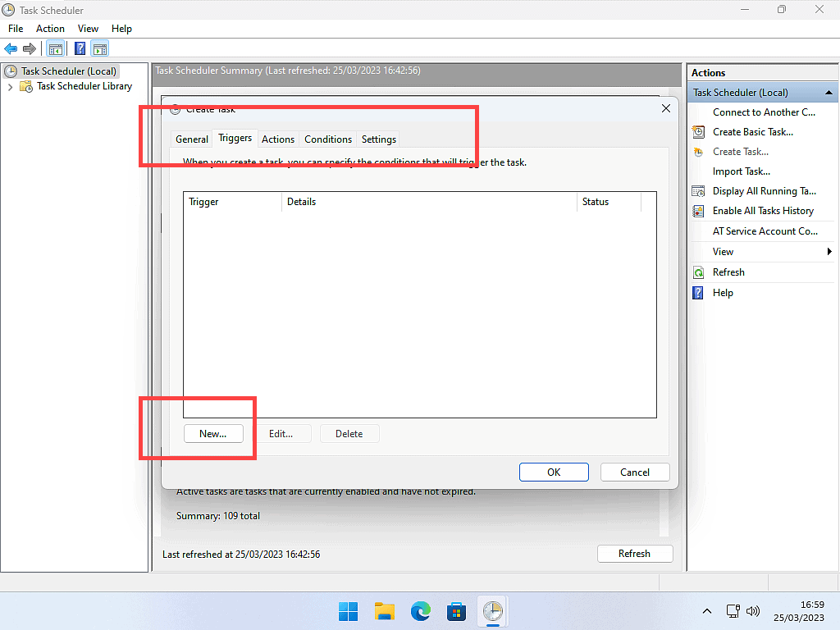Click the Show/Hide Console Tree toolbar icon

point(56,49)
